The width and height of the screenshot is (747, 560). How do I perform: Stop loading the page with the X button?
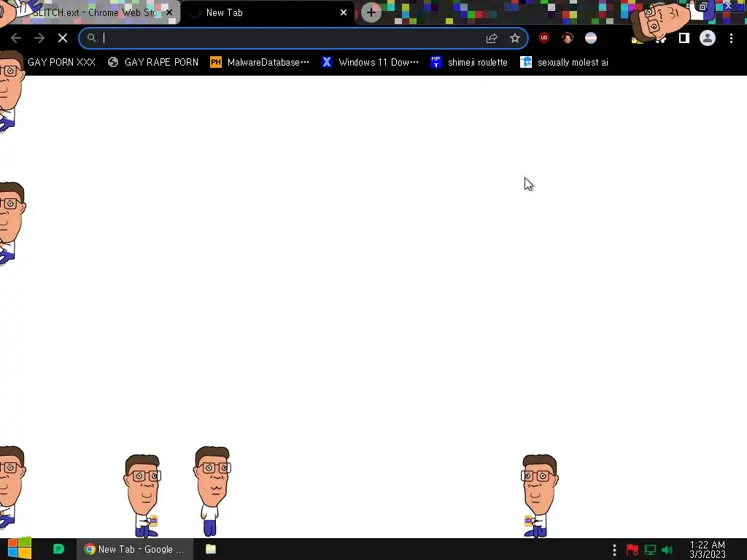point(63,38)
